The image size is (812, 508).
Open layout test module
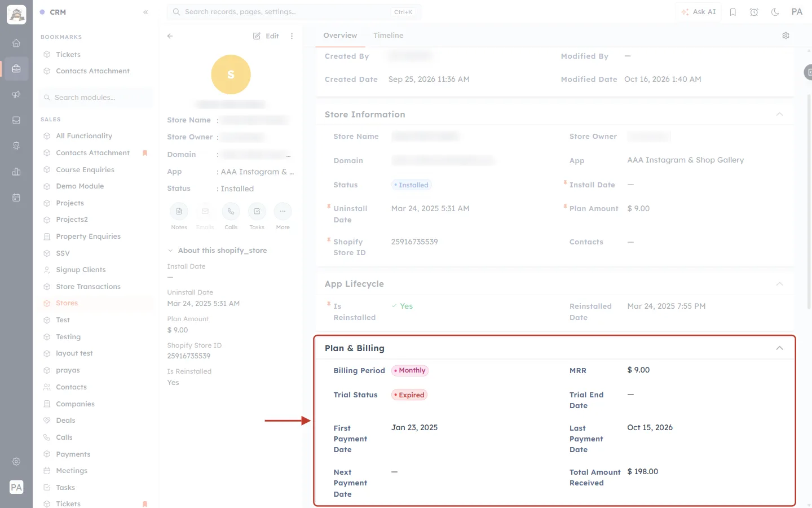coord(74,353)
